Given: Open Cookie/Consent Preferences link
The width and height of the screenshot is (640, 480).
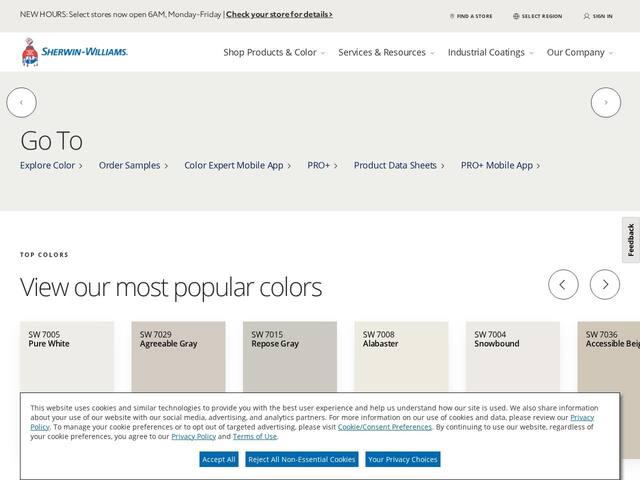Looking at the screenshot, I should pyautogui.click(x=384, y=427).
